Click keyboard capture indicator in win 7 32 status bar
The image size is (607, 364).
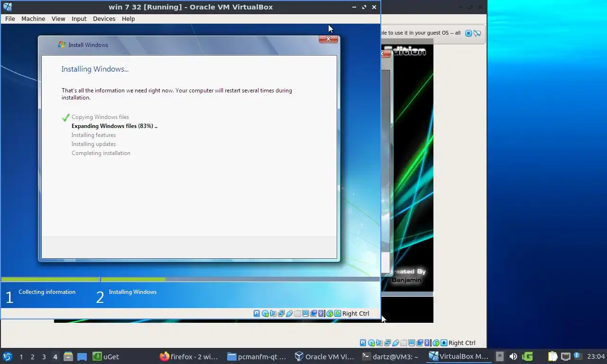[338, 313]
